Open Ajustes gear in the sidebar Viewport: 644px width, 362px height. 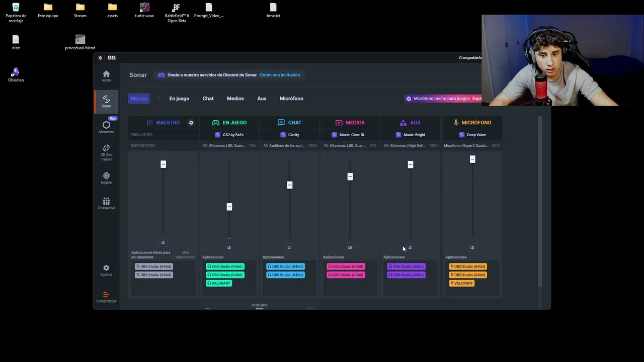(x=106, y=270)
